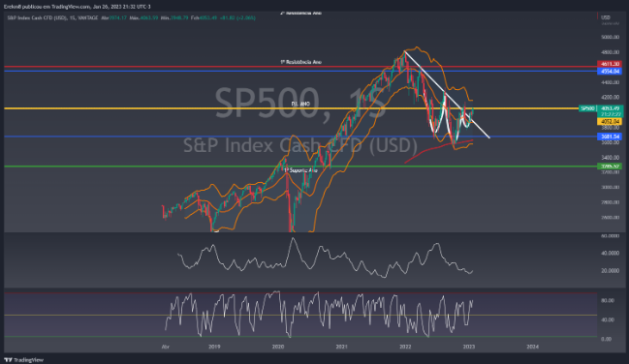Select the blue 3681.54 price label
Viewport: 629px width, 364px height.
pos(610,136)
